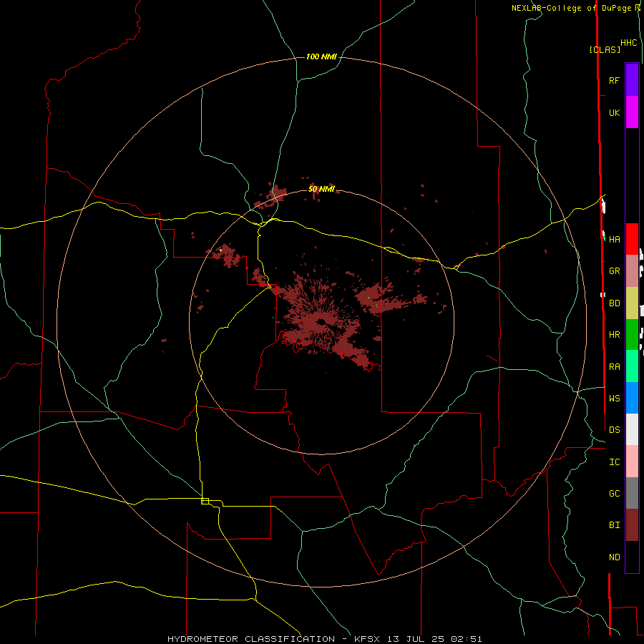Click the purple RF color swatch
Viewport: 644px width, 644px height.
click(x=632, y=79)
